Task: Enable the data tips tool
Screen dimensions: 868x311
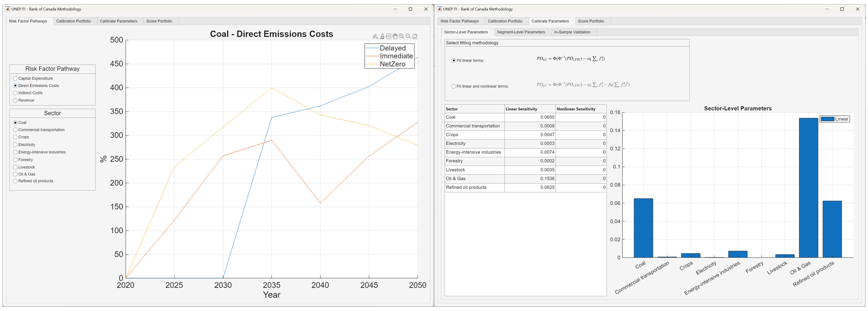Action: 389,36
